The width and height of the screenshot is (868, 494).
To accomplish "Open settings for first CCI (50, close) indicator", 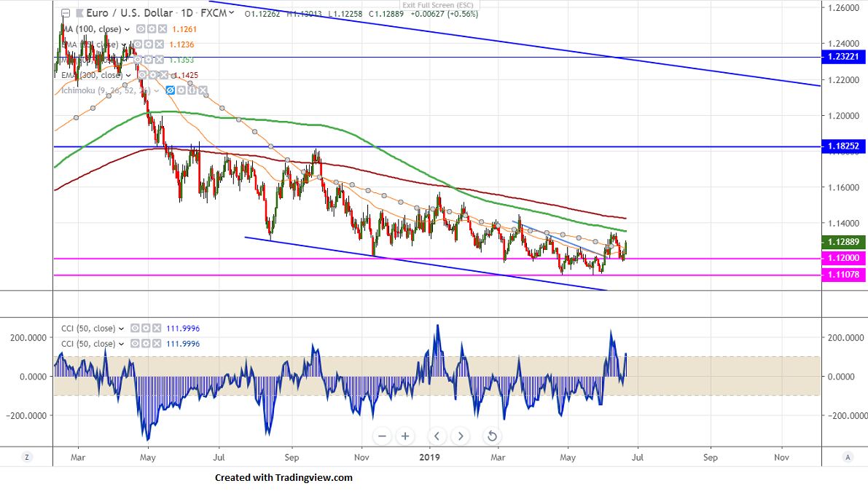I will coord(146,329).
